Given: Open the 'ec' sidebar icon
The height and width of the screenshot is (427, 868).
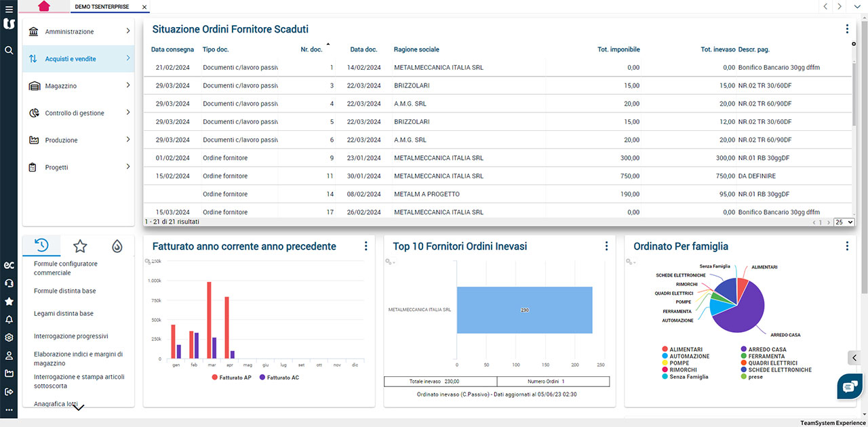Looking at the screenshot, I should point(9,265).
